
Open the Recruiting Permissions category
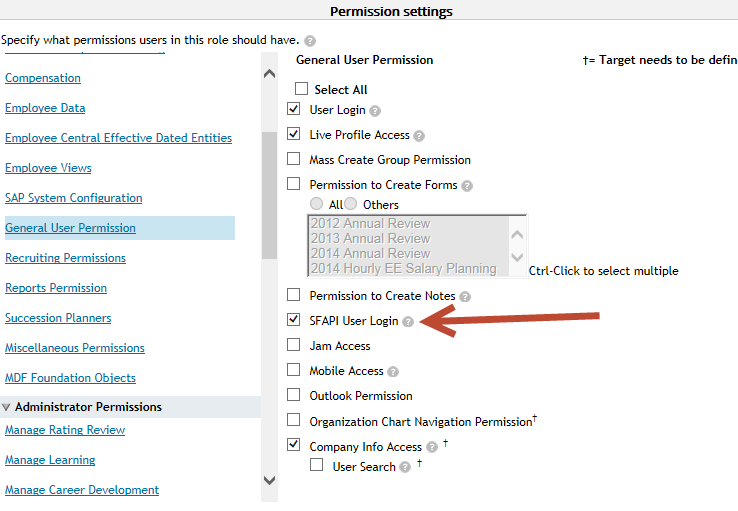click(x=65, y=258)
